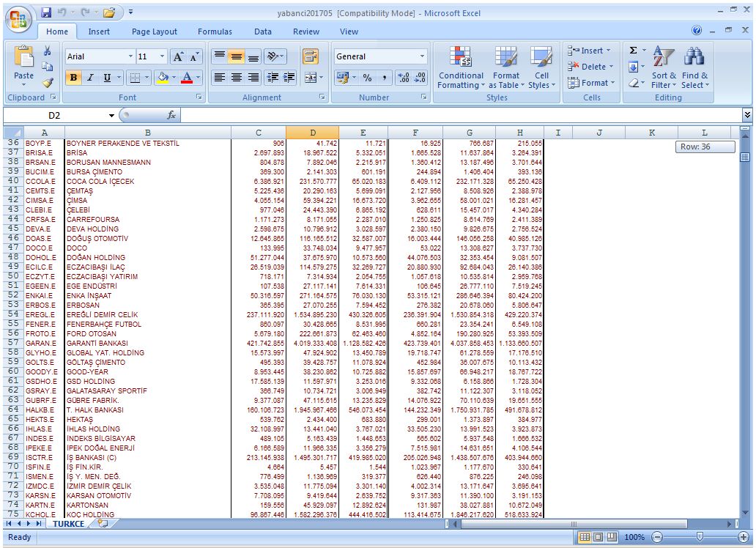Switch to Page Layout view in status bar
Screen dimensions: 756x548
[x=598, y=537]
